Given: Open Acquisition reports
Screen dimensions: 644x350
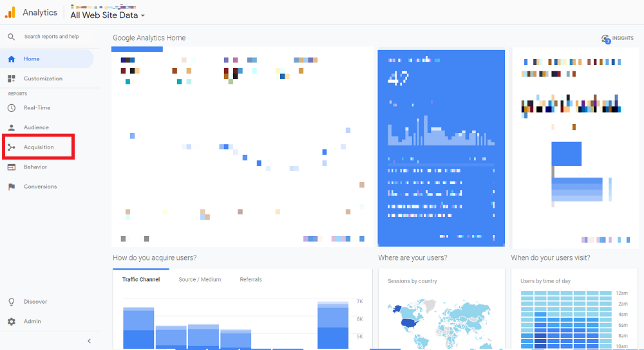Looking at the screenshot, I should [39, 147].
